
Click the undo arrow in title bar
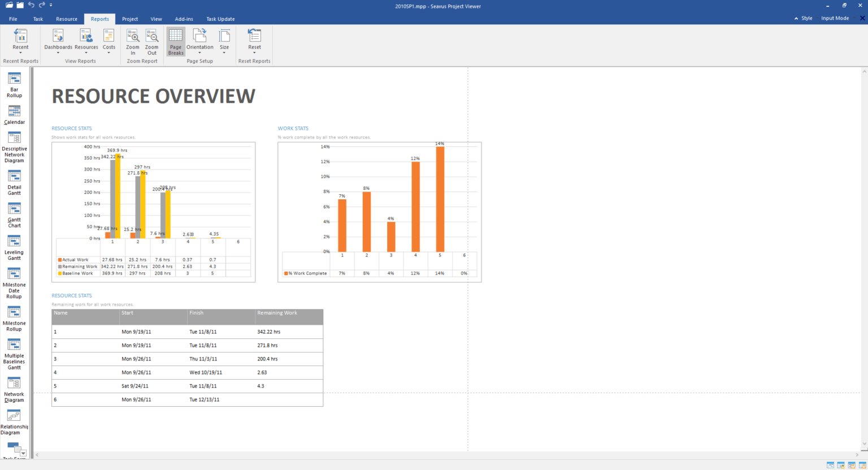pyautogui.click(x=31, y=5)
